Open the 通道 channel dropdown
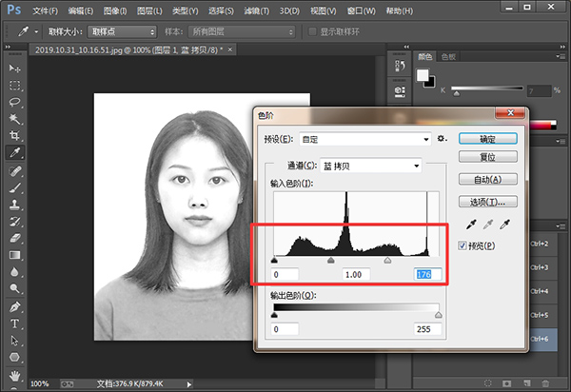 (370, 166)
